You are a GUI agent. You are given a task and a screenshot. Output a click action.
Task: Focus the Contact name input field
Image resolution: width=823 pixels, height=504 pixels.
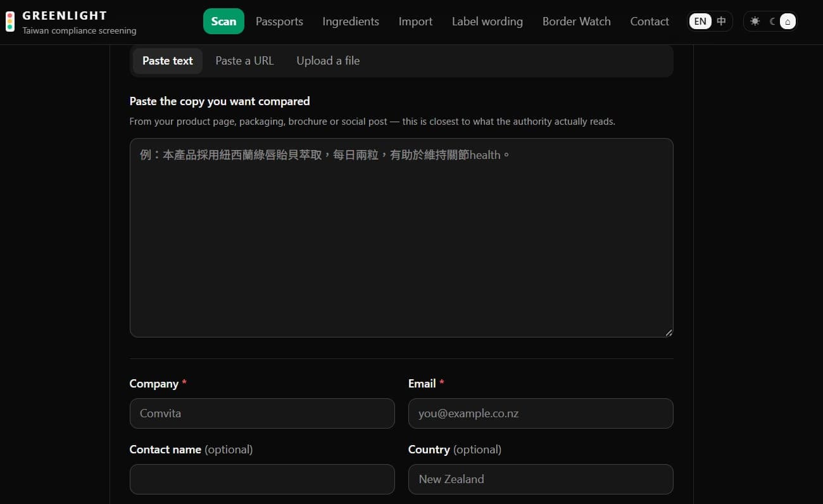(262, 479)
